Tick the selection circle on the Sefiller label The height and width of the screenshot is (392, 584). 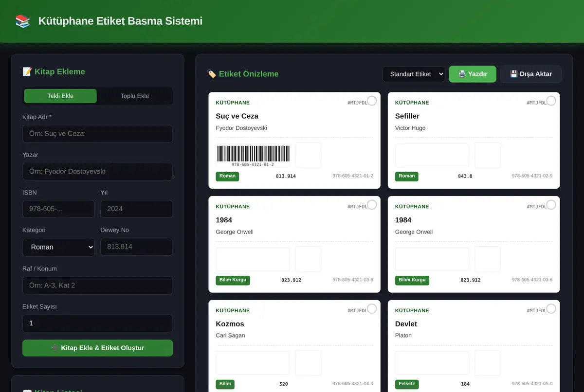tap(551, 101)
